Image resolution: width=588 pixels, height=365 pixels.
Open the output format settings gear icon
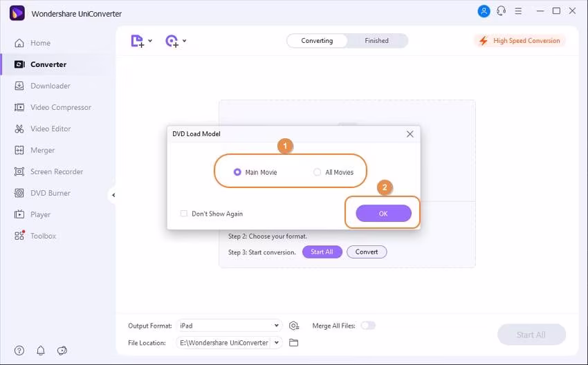pyautogui.click(x=294, y=326)
